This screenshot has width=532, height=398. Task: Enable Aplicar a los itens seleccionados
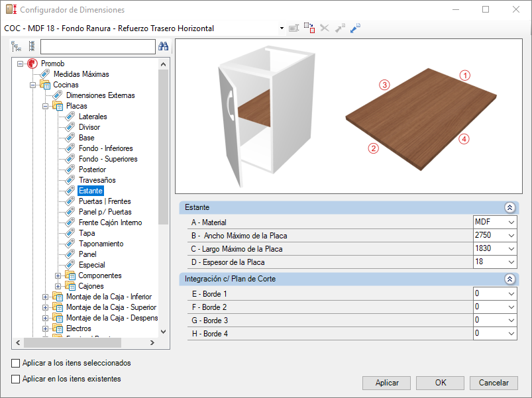[16, 363]
